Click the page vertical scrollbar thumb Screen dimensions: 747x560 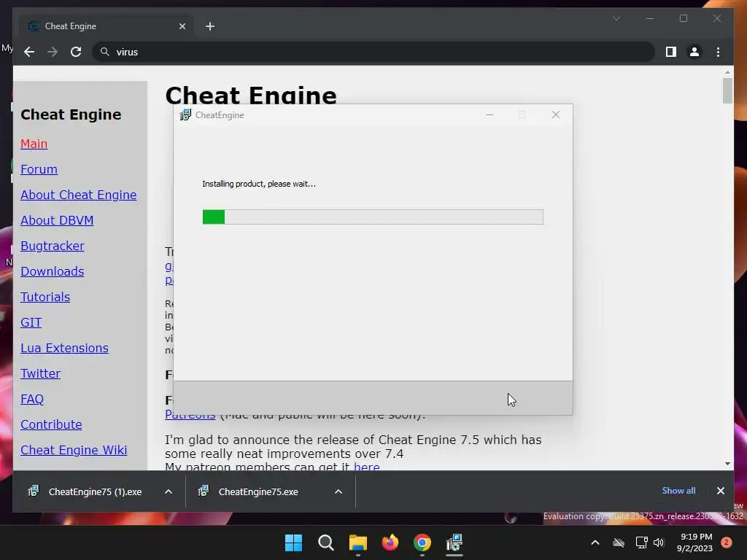(727, 90)
